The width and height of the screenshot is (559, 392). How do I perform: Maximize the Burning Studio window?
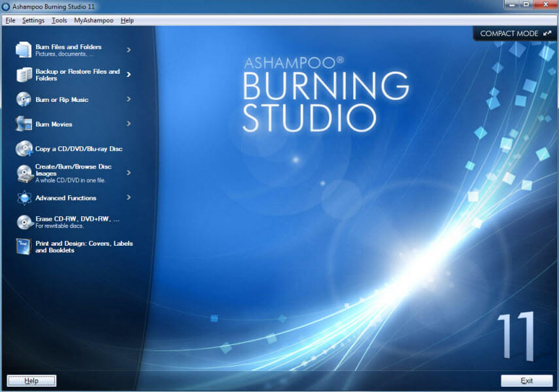pyautogui.click(x=526, y=5)
